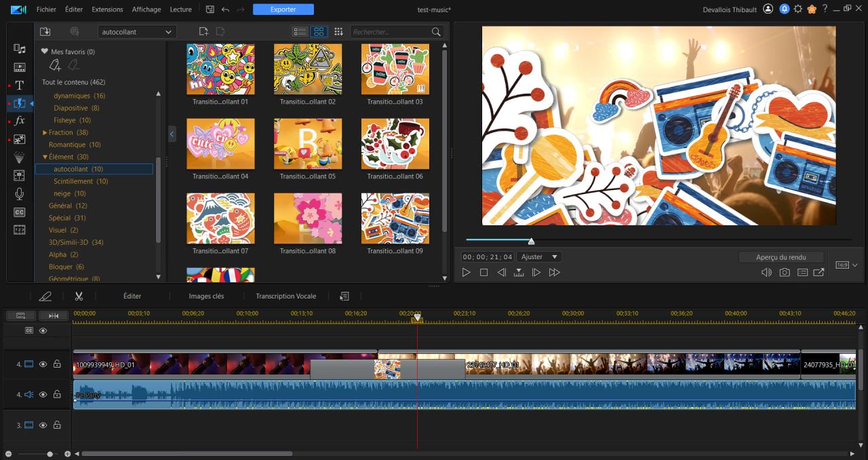Switch library to large thumbnail grid view

click(x=319, y=32)
